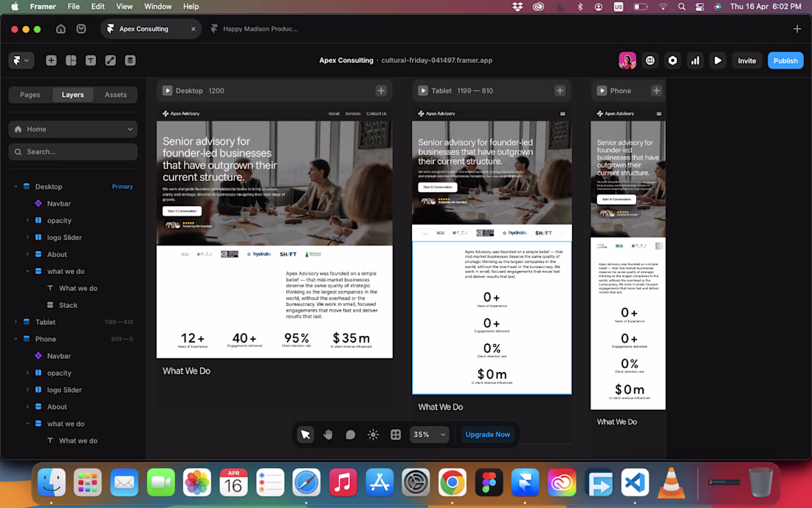Open the CMS database tool
812x508 pixels.
[130, 61]
